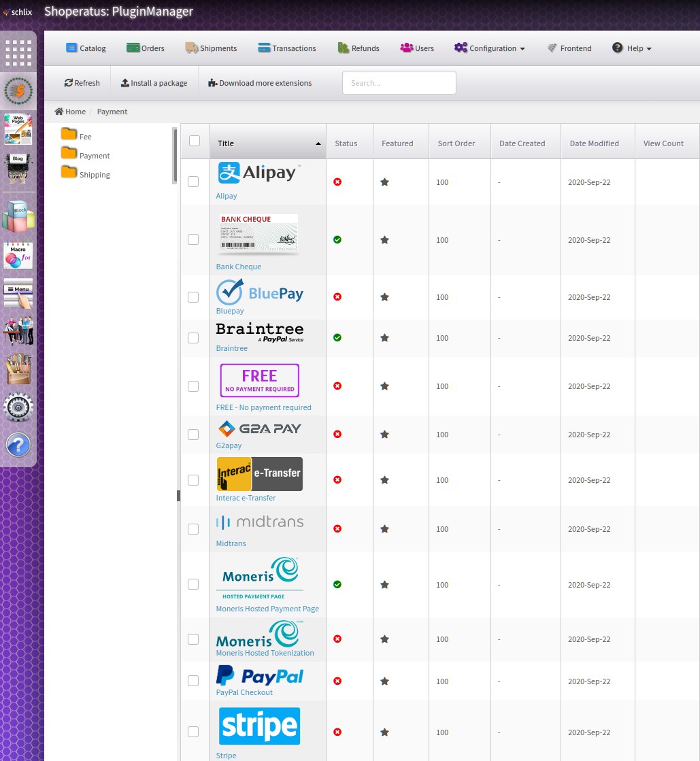
Task: Check the Bluepay row checkbox
Action: pos(193,297)
